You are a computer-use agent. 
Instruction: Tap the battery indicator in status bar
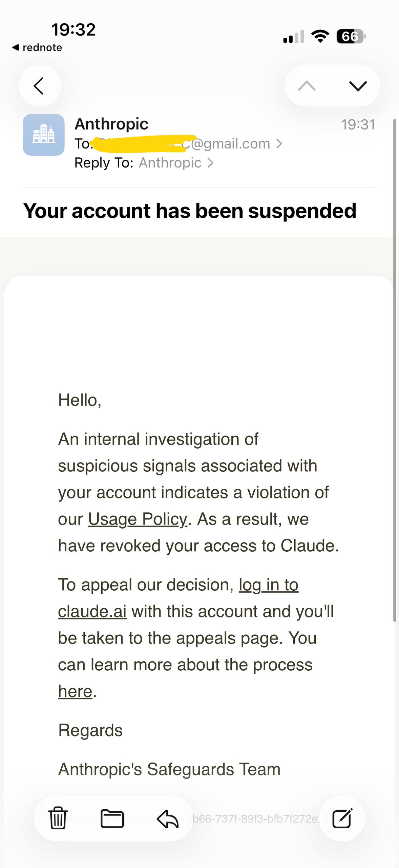coord(351,36)
